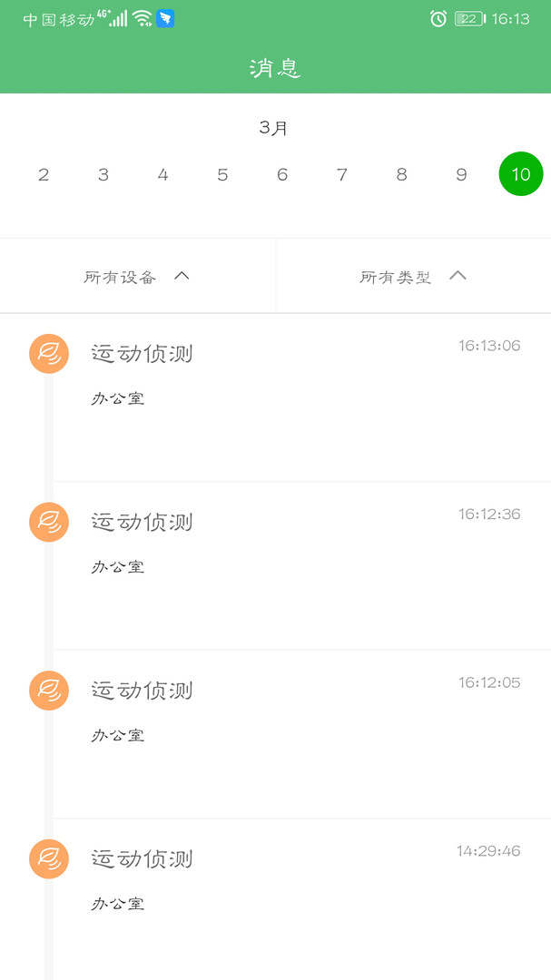Select March 2 in the date strip

point(44,174)
